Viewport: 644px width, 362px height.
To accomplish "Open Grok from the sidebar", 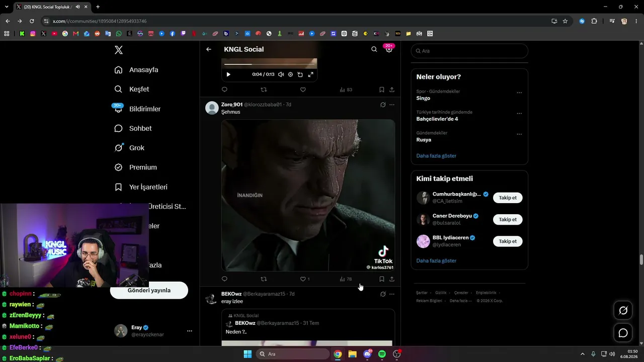I will tap(129, 148).
